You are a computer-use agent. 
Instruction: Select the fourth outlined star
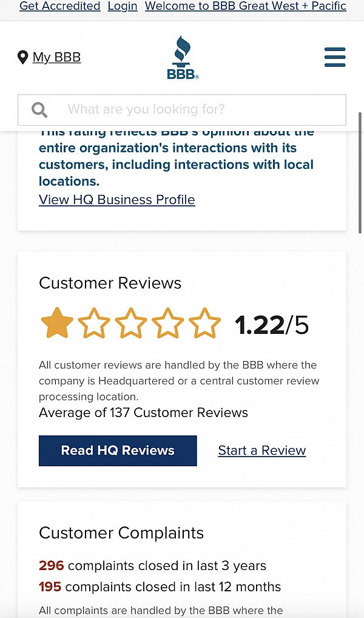168,323
